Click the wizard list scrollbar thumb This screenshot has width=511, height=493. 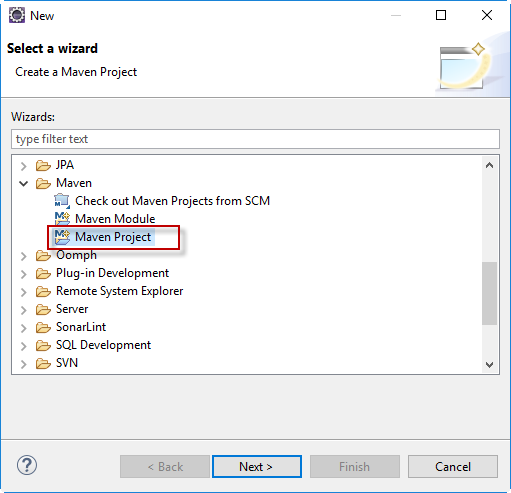coord(489,293)
